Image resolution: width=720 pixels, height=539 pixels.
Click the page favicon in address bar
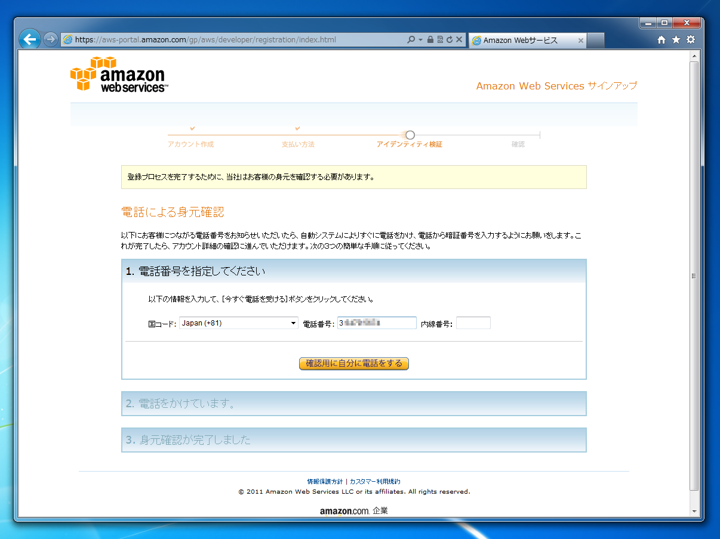(x=68, y=40)
